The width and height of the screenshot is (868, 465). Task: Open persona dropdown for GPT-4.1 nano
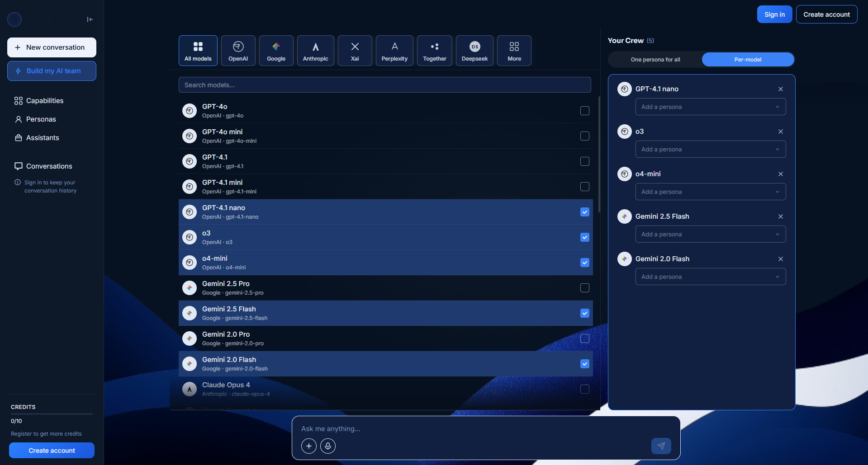click(x=711, y=107)
